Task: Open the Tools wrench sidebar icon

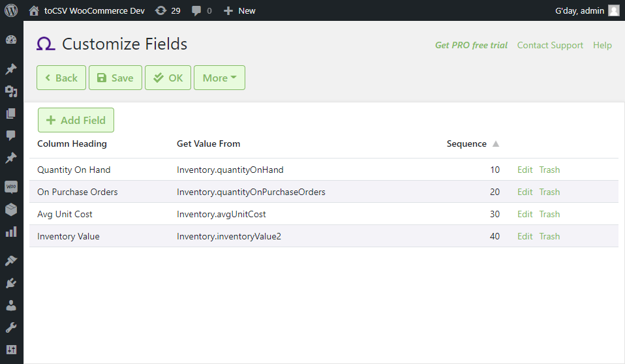Action: click(x=11, y=327)
